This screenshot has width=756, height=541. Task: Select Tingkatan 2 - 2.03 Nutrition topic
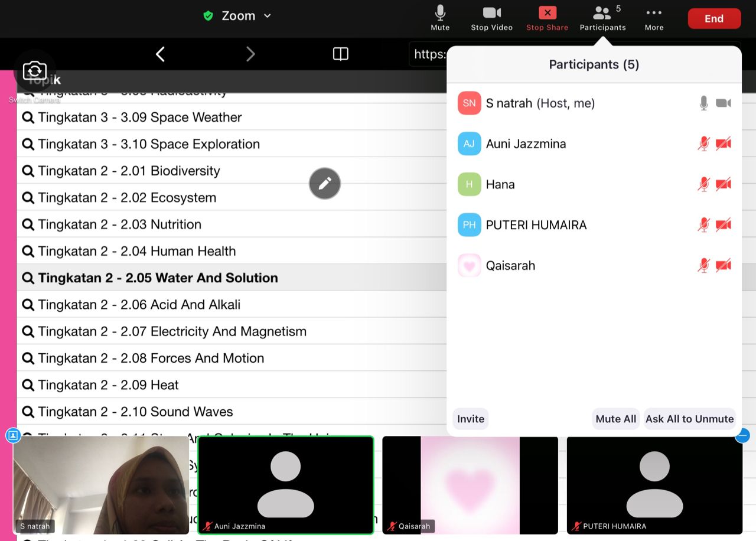pos(119,224)
